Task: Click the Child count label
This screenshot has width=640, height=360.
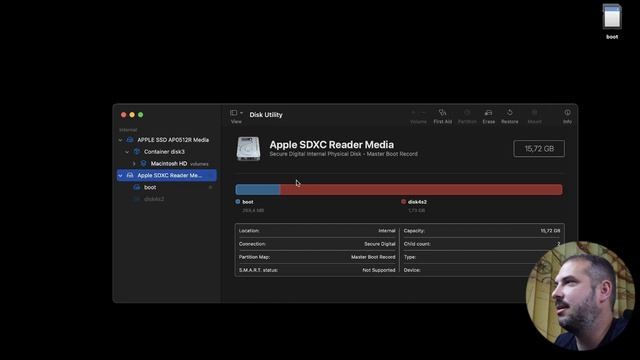Action: [417, 244]
